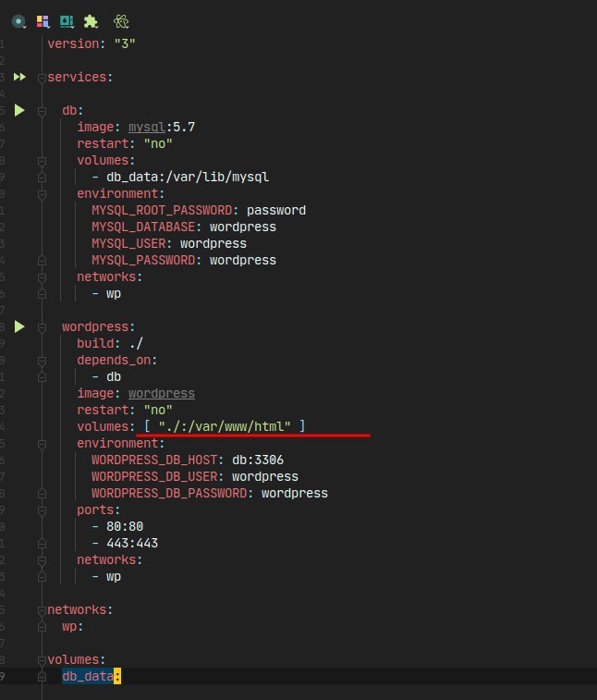This screenshot has width=597, height=700.
Task: Click the top-level volumes: key
Action: 77,660
